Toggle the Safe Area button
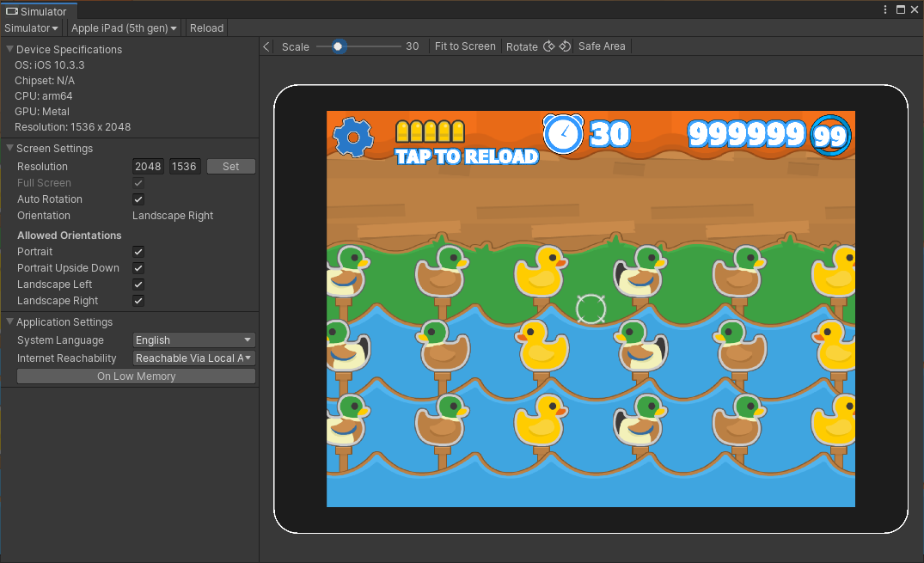This screenshot has height=563, width=924. coord(602,46)
